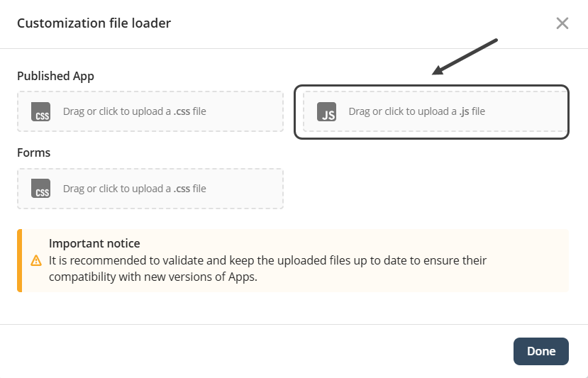The width and height of the screenshot is (588, 378).
Task: Open the Published App .css upload dropzone
Action: (150, 111)
